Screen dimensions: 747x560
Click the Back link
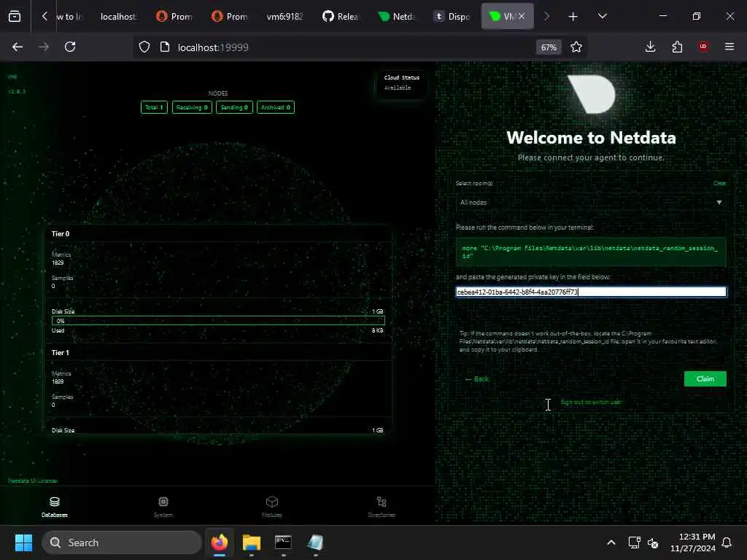[477, 379]
